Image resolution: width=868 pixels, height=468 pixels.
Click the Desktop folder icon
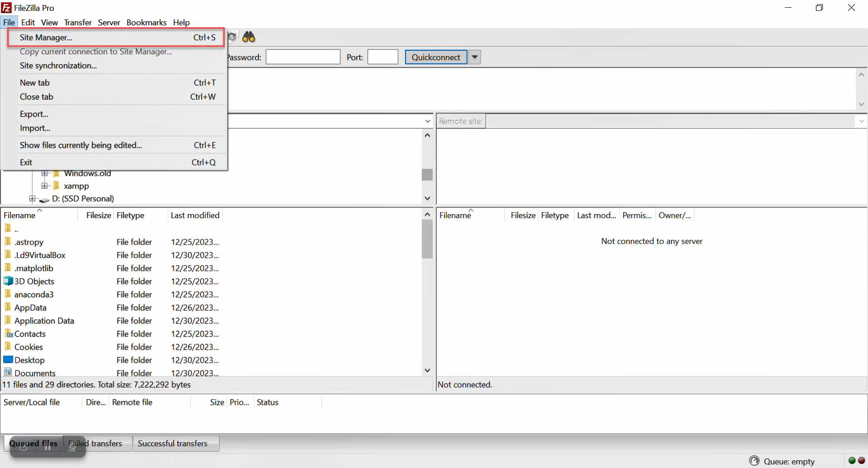point(8,360)
